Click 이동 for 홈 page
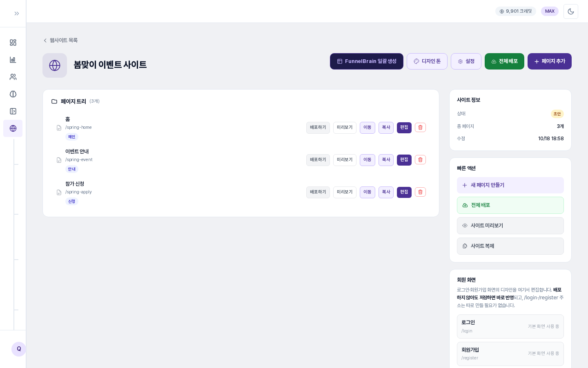 [367, 128]
